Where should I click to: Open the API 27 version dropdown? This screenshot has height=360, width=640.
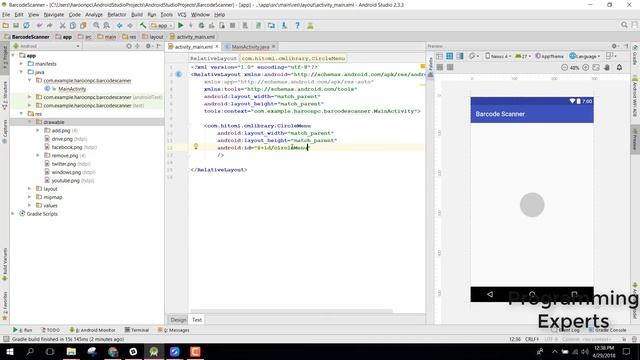pos(523,56)
